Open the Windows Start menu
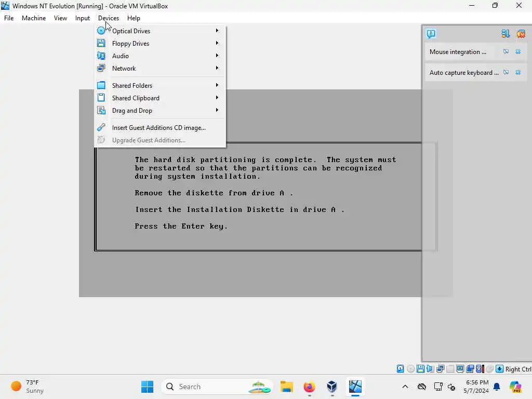532x399 pixels. (x=147, y=387)
